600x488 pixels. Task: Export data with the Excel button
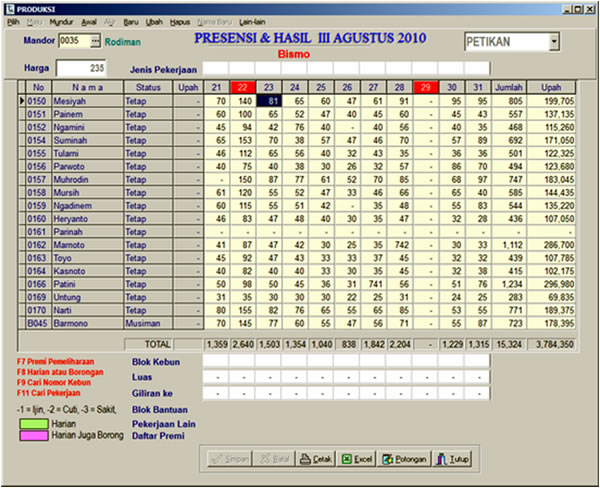(357, 459)
